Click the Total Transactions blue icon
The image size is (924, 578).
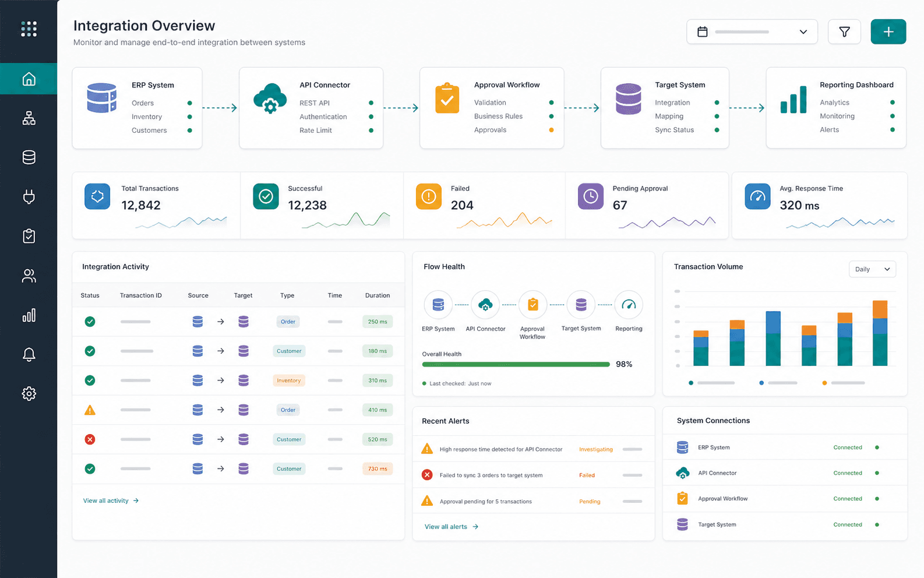pos(97,196)
